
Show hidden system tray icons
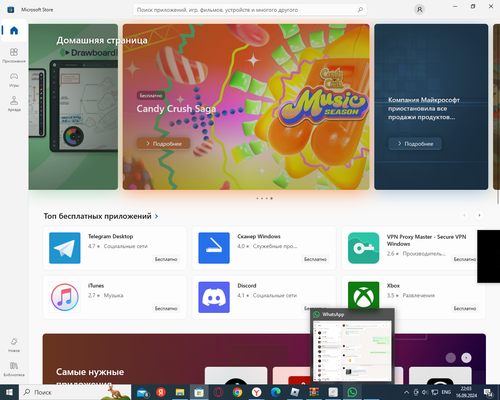click(x=406, y=392)
